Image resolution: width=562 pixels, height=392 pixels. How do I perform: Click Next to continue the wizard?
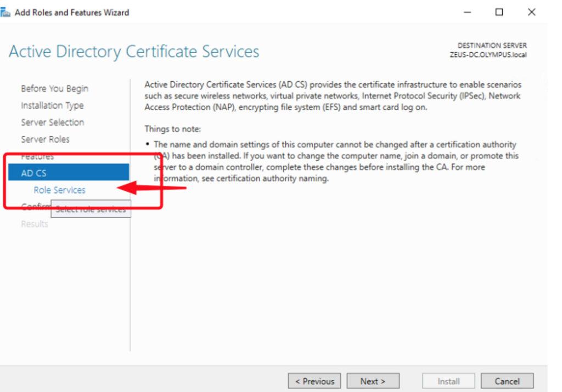[x=373, y=381]
